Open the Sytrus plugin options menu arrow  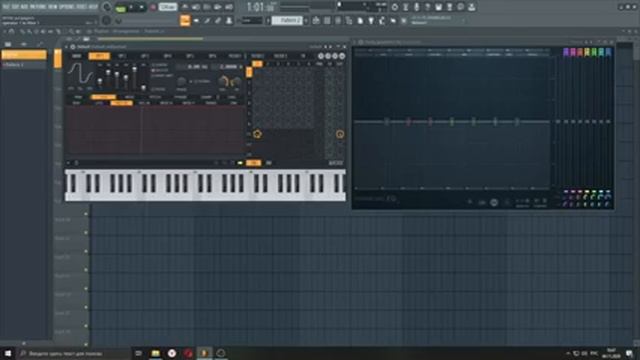67,47
